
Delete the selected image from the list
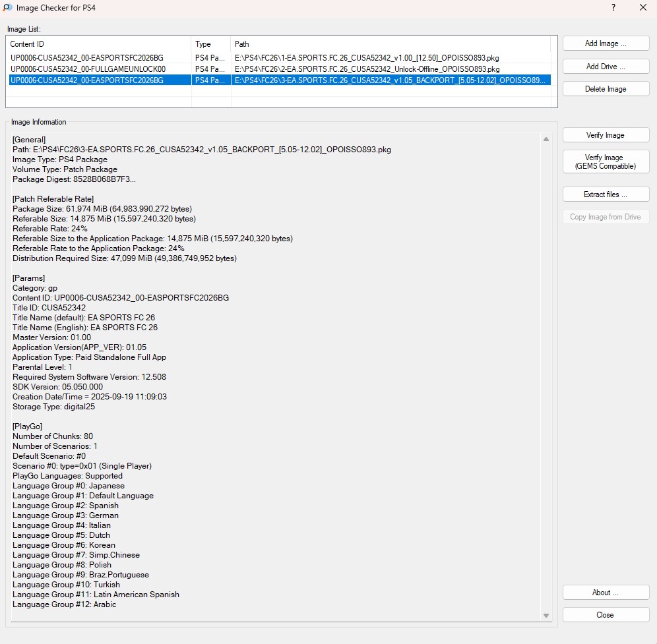606,89
